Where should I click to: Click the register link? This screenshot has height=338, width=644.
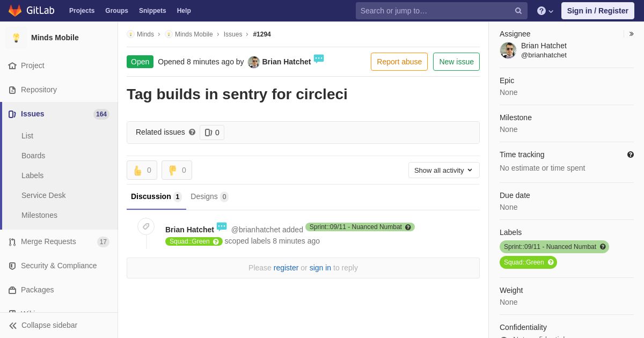point(286,268)
